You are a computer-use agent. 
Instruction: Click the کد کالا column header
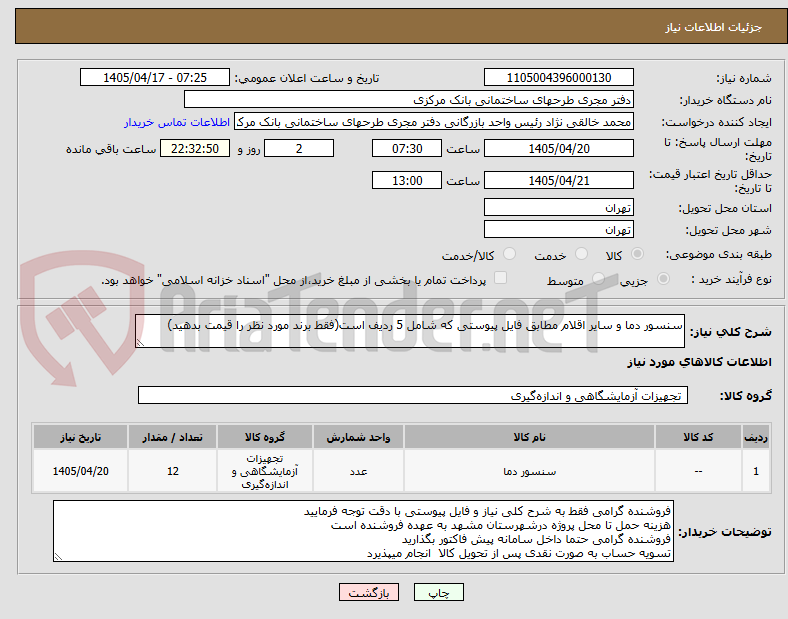tap(699, 437)
